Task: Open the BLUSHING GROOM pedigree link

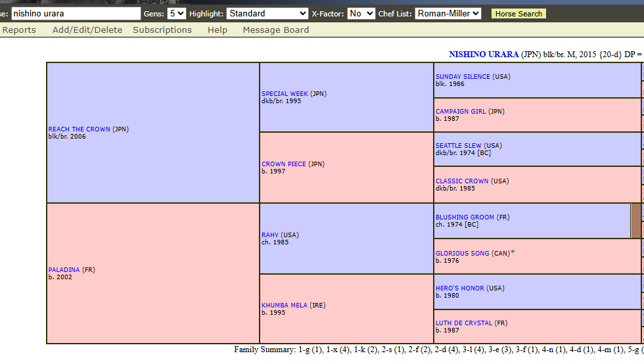Action: (x=465, y=217)
